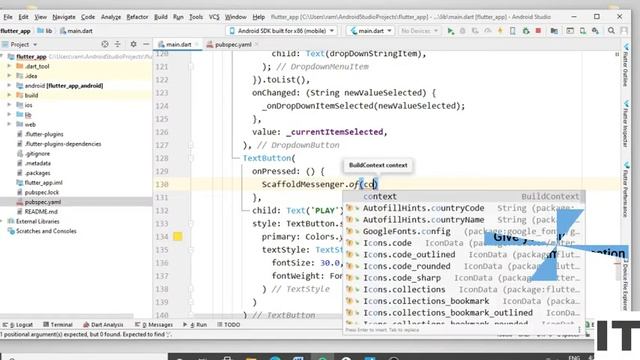
Task: Expand the build folder
Action: coord(9,95)
